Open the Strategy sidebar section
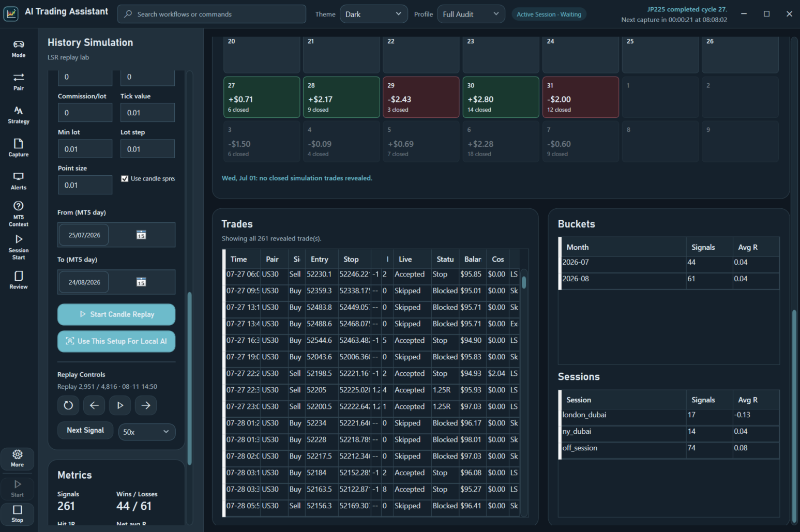The image size is (800, 532). pos(19,115)
